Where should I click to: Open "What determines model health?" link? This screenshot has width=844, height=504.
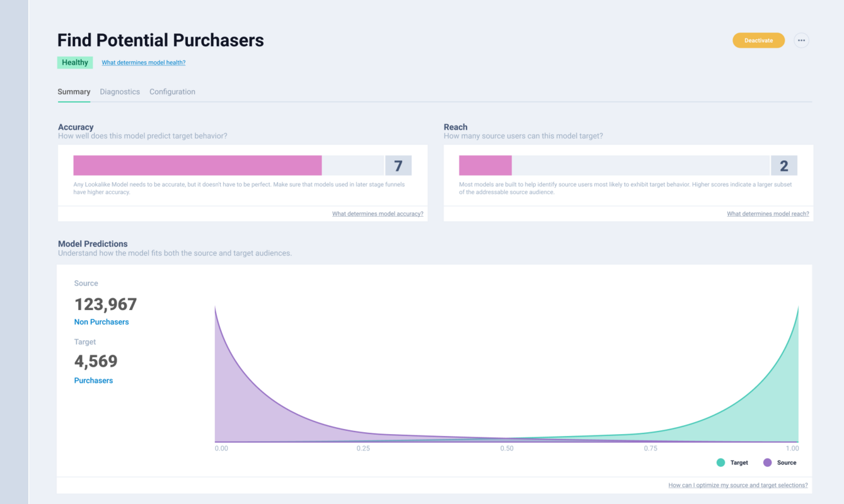[143, 62]
